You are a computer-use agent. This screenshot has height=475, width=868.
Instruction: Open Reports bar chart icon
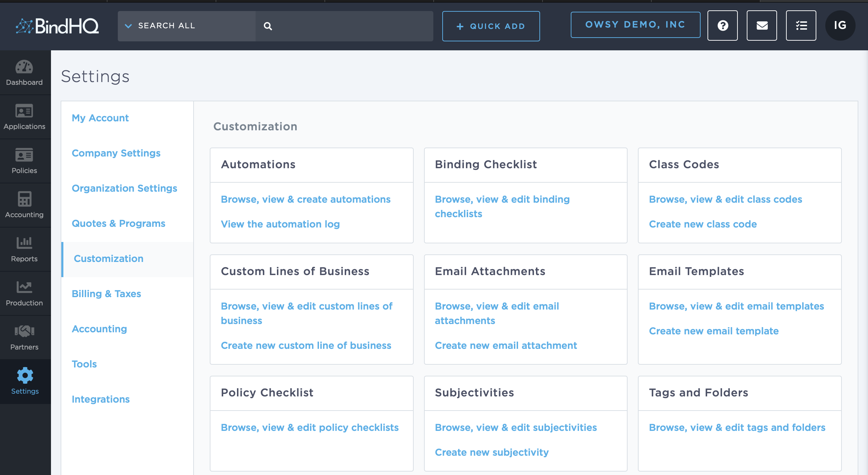(24, 243)
